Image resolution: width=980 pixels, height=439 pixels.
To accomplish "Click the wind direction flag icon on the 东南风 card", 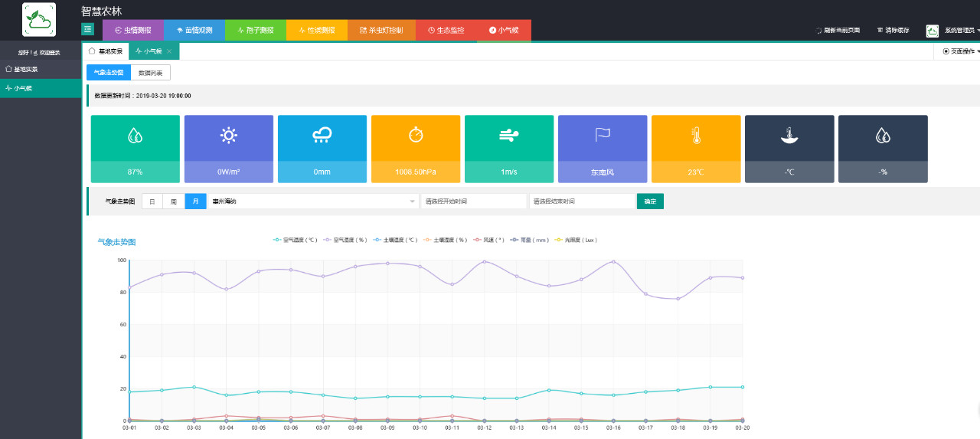I will 603,135.
